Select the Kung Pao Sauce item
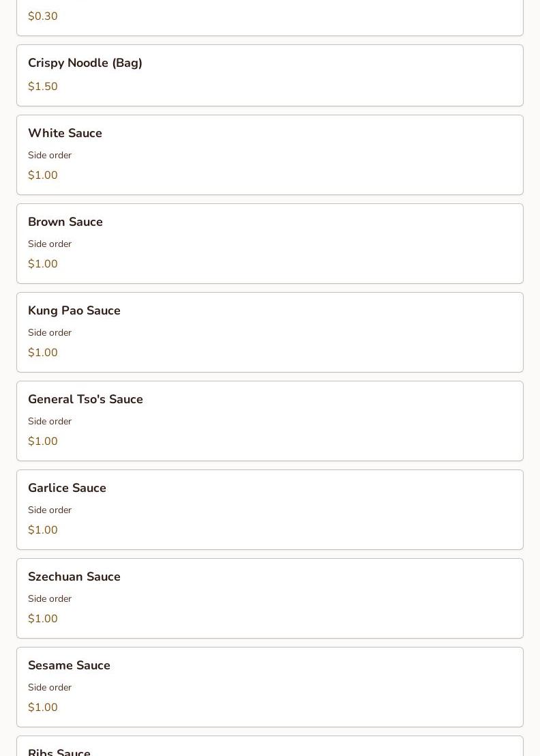This screenshot has width=540, height=756. [74, 310]
